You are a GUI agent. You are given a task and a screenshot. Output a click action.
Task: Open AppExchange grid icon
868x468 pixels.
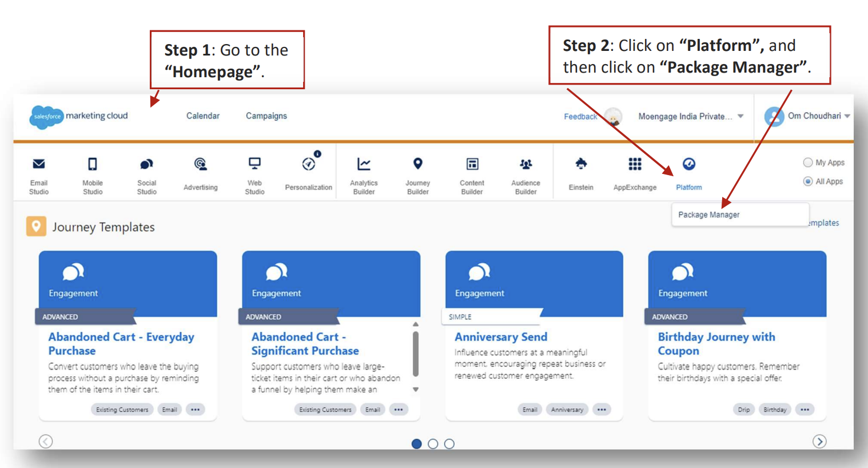pyautogui.click(x=635, y=164)
